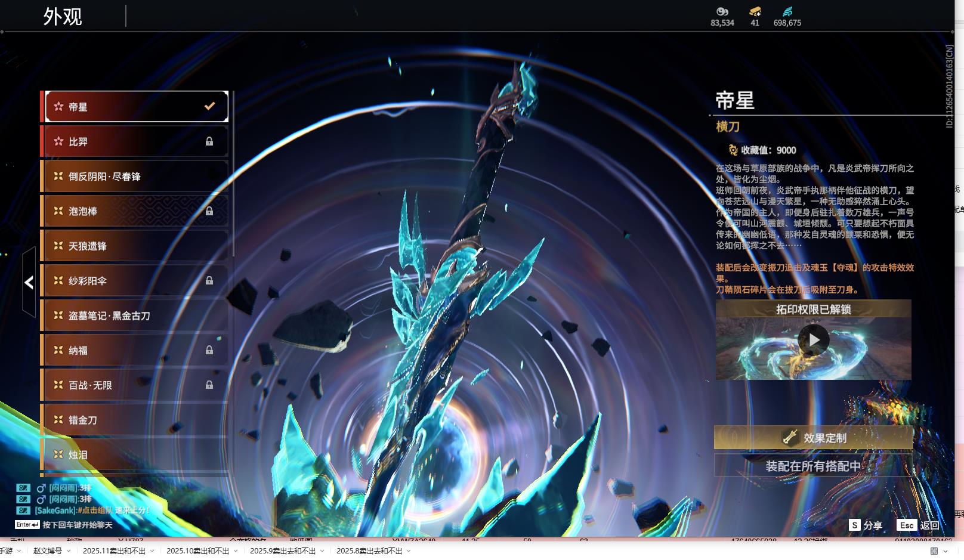Select the equipped 帝星 skin in the list
The height and width of the screenshot is (560, 964).
click(x=137, y=107)
